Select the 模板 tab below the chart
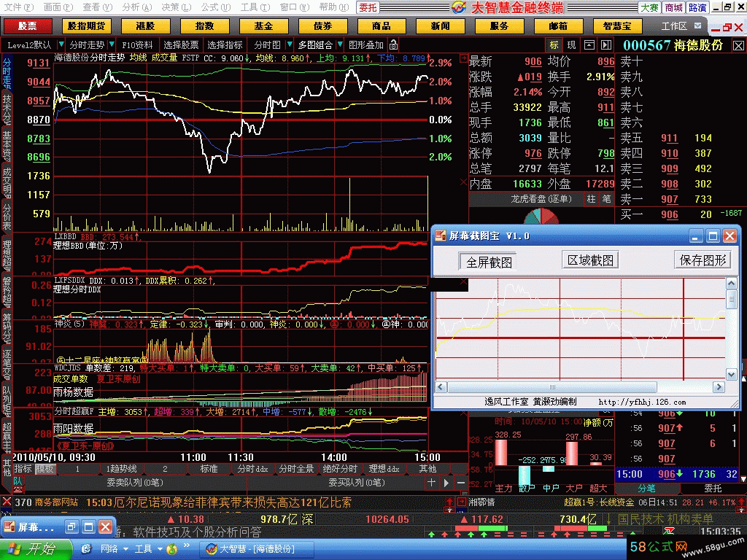747x560 pixels. click(x=44, y=469)
